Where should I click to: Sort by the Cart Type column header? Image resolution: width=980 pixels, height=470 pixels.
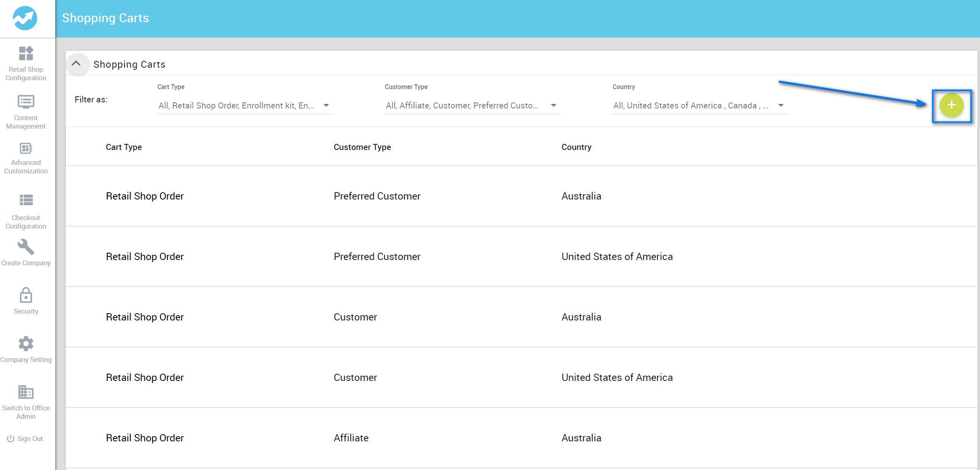[124, 147]
